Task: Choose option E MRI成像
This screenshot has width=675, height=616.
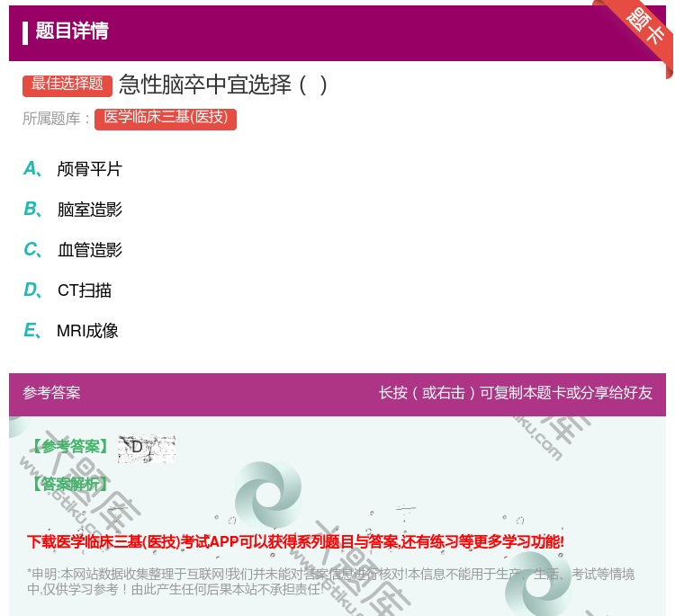Action: pyautogui.click(x=71, y=330)
